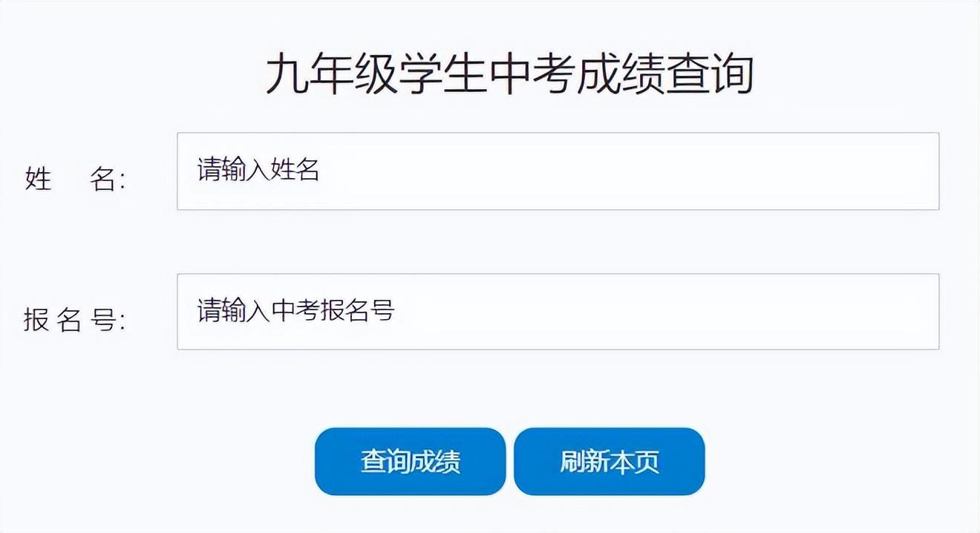The width and height of the screenshot is (980, 533).
Task: Focus the 姓名 input field
Action: (557, 171)
